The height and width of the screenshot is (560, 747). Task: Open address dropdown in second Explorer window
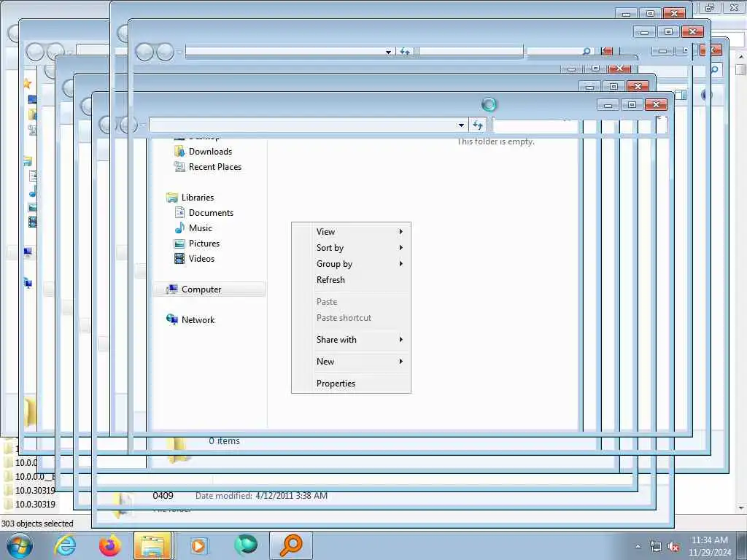pos(389,52)
